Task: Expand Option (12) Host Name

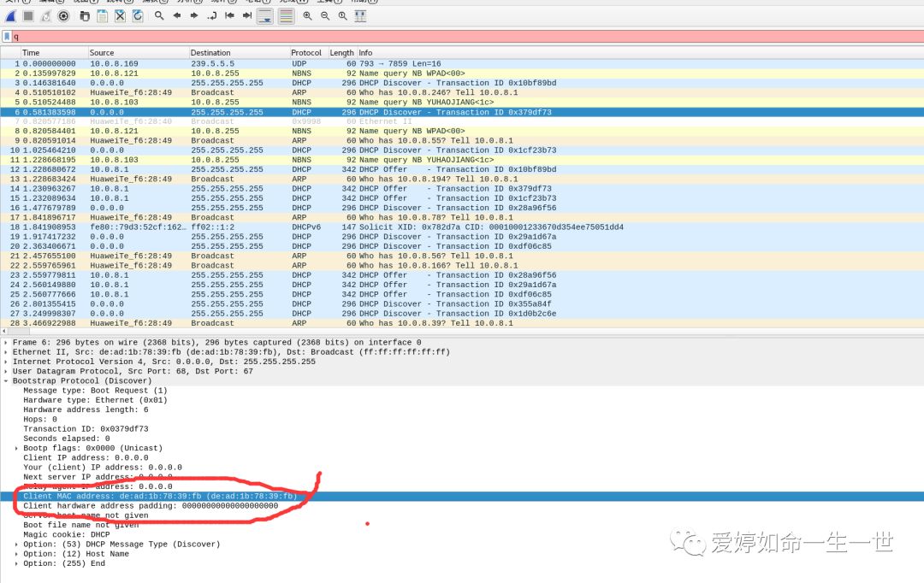Action: [16, 554]
